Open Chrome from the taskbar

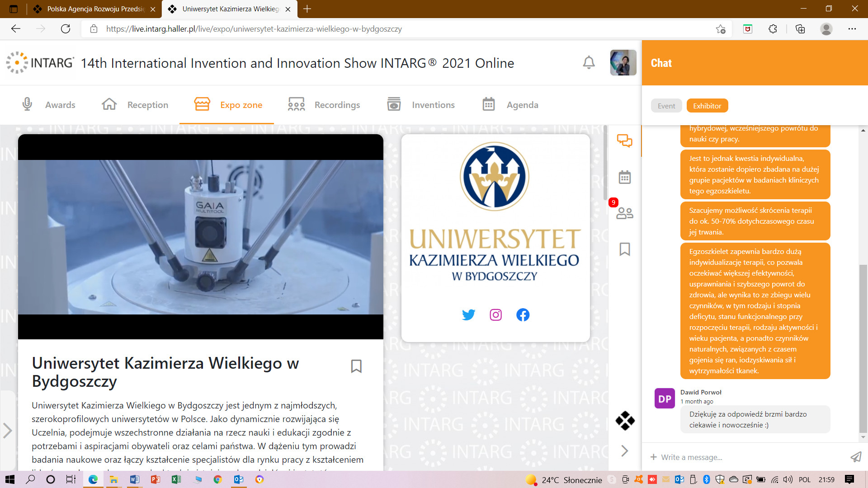point(217,479)
